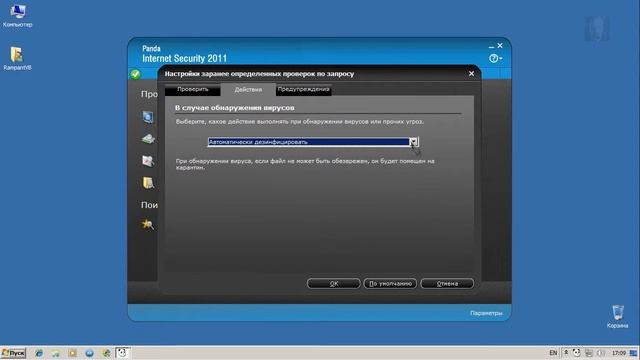The height and width of the screenshot is (360, 640).
Task: Open the Panda help menu icon
Action: pos(495,58)
